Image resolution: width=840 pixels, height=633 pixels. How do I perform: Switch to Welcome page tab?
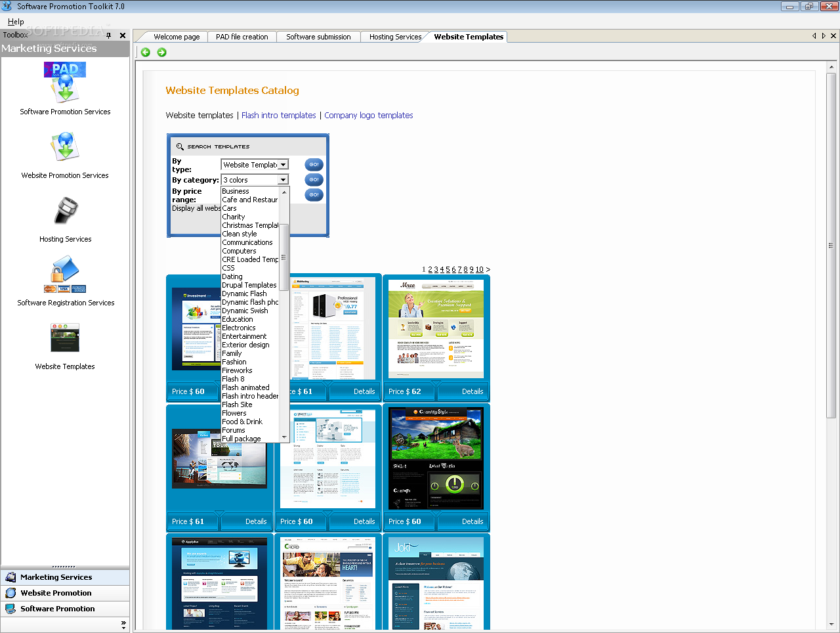(x=177, y=37)
